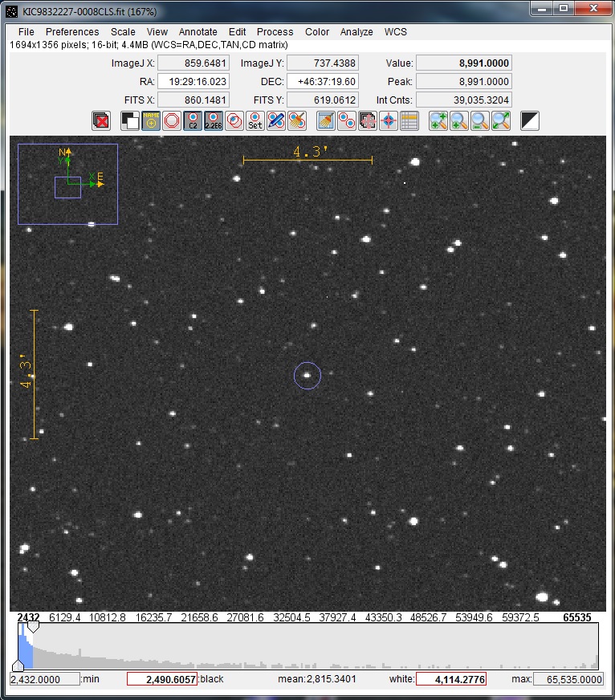Toggle the 2.2E6 source counts display
The image size is (615, 700).
pyautogui.click(x=213, y=121)
